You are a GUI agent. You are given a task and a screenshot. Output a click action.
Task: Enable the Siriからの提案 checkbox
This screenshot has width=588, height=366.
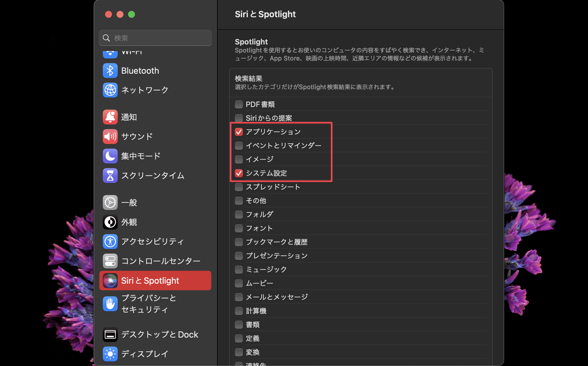tap(239, 118)
